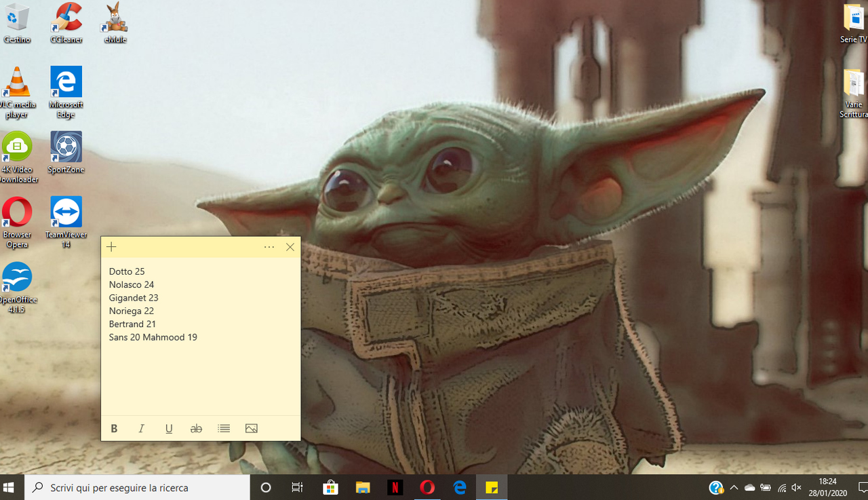Toggle bold formatting in sticky note
Screen dimensions: 868x500
coord(114,429)
